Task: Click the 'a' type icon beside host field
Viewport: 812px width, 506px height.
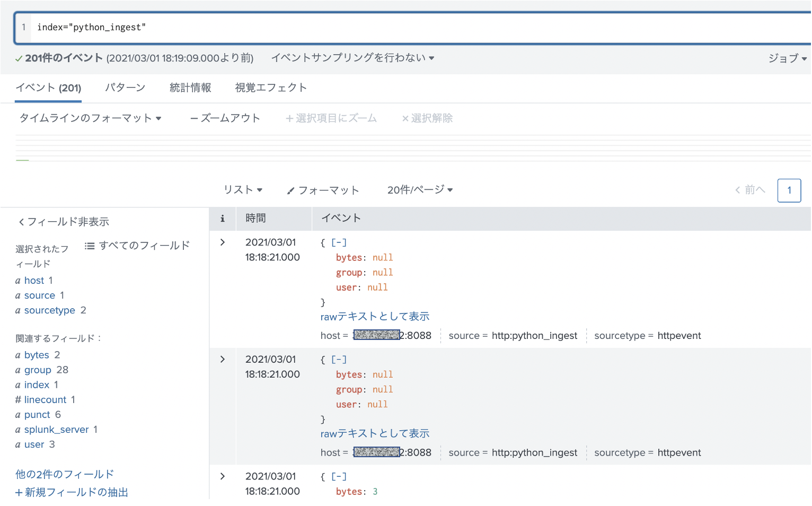Action: 17,280
